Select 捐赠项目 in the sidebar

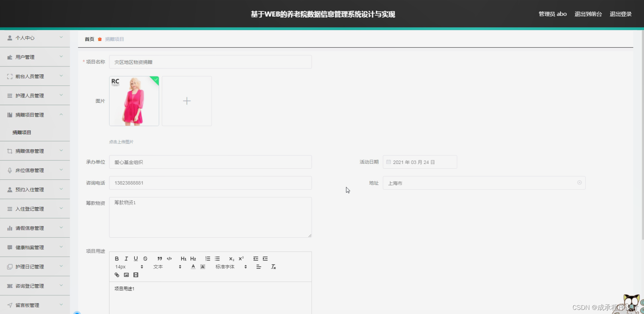(x=22, y=132)
